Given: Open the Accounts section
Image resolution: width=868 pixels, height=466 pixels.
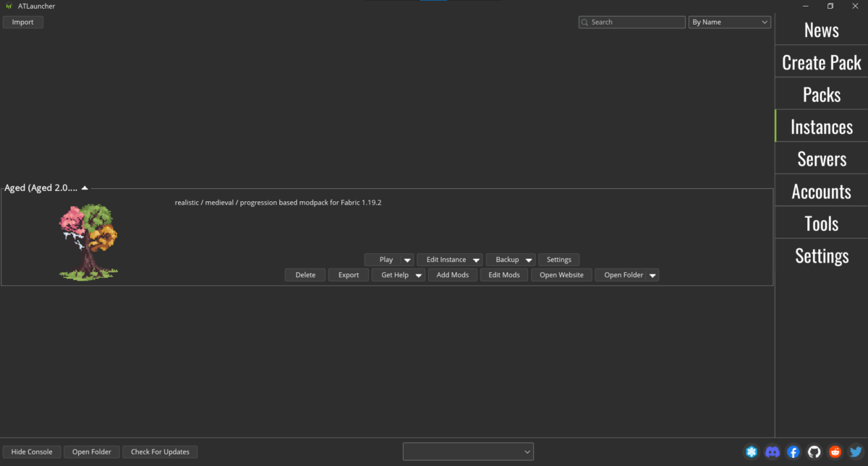Looking at the screenshot, I should [821, 190].
